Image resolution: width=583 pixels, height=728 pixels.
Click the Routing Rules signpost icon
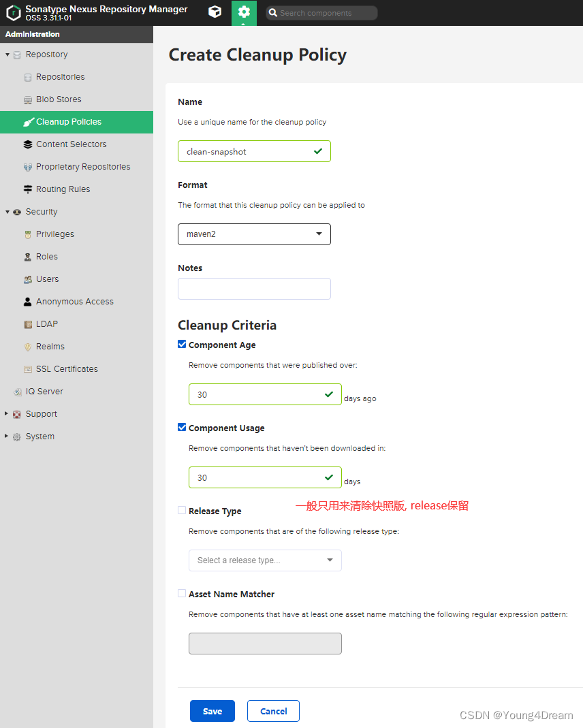pos(28,189)
